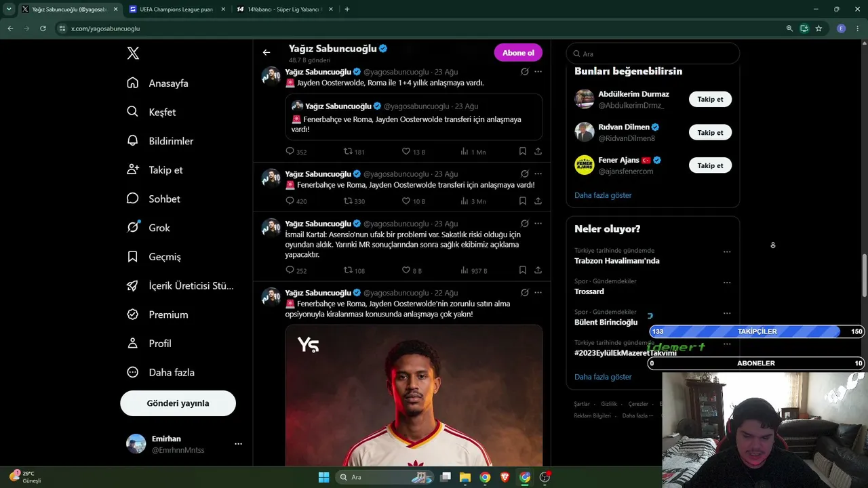This screenshot has height=488, width=868.
Task: Follow Rıdvan Dilmen with Takip et
Action: [710, 133]
